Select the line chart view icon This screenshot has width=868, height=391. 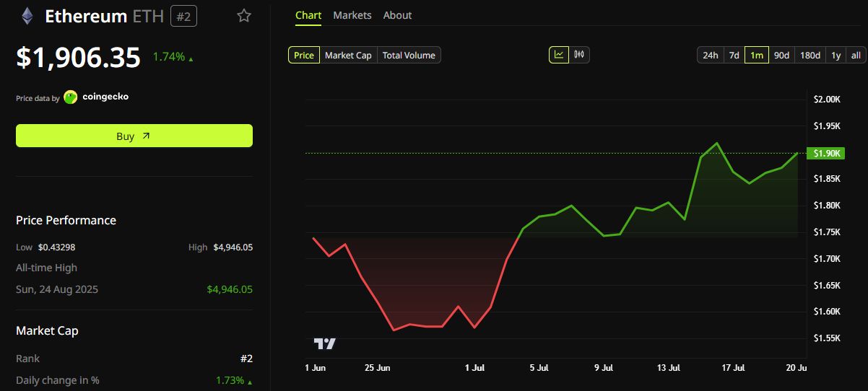click(x=559, y=55)
